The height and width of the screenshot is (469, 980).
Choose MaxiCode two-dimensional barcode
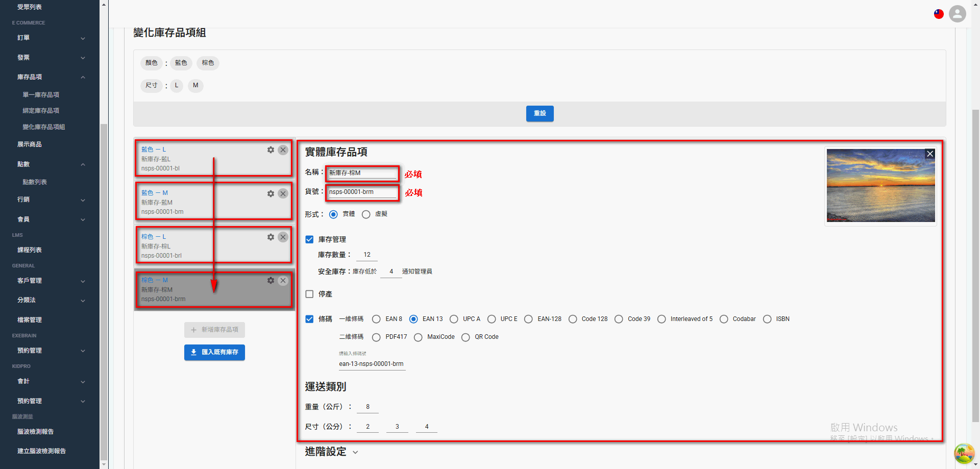click(418, 337)
